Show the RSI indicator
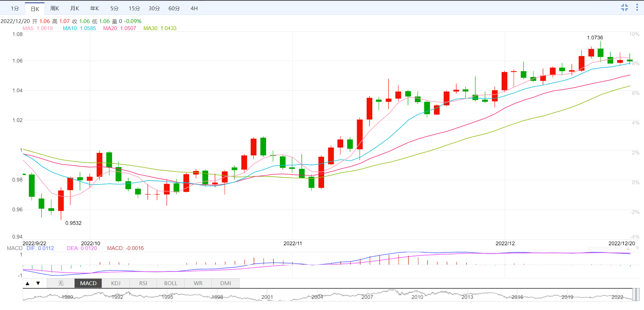The height and width of the screenshot is (310, 644). click(x=143, y=283)
